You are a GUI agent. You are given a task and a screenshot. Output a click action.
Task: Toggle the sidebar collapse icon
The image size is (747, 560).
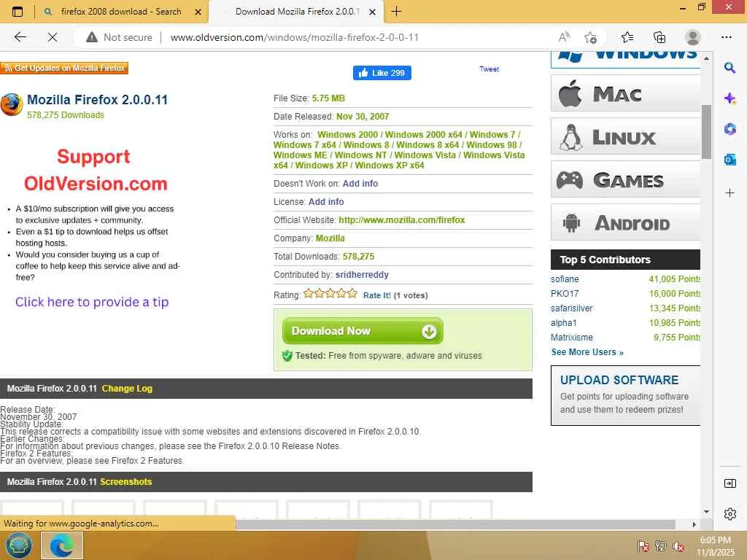point(729,484)
